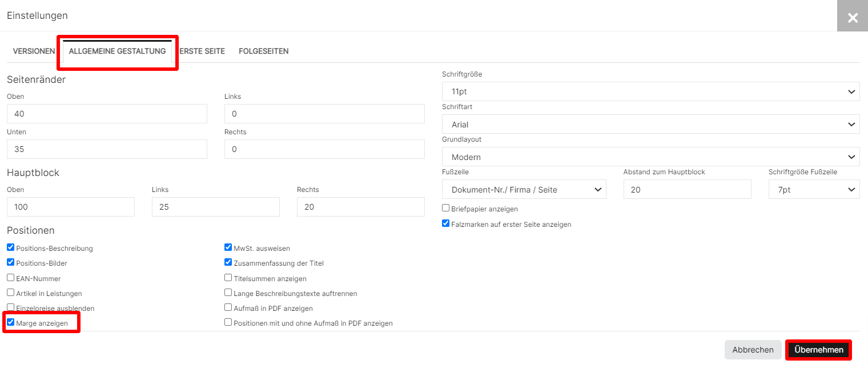
Task: Open the Schriftgröße 11pt dropdown
Action: [650, 91]
